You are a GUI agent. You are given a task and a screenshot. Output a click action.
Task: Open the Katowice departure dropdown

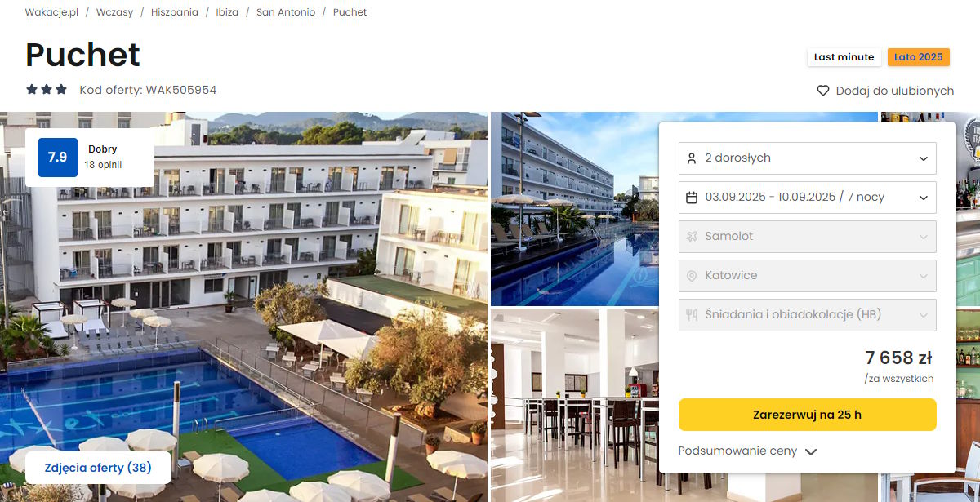click(808, 276)
